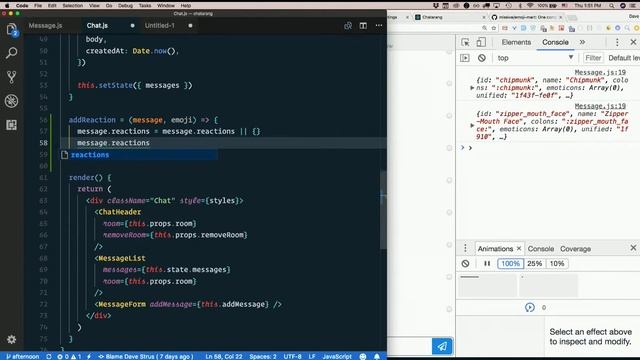640x360 pixels.
Task: Click the lightning bolt in status bar
Action: 89,356
